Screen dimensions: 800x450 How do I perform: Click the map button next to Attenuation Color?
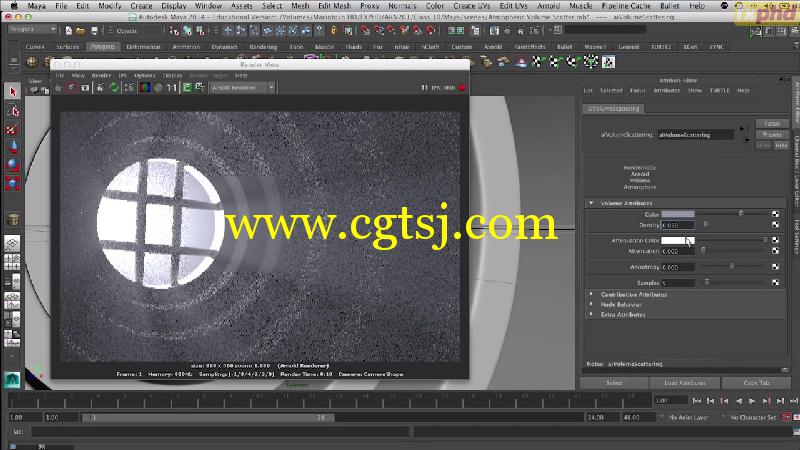pos(776,240)
